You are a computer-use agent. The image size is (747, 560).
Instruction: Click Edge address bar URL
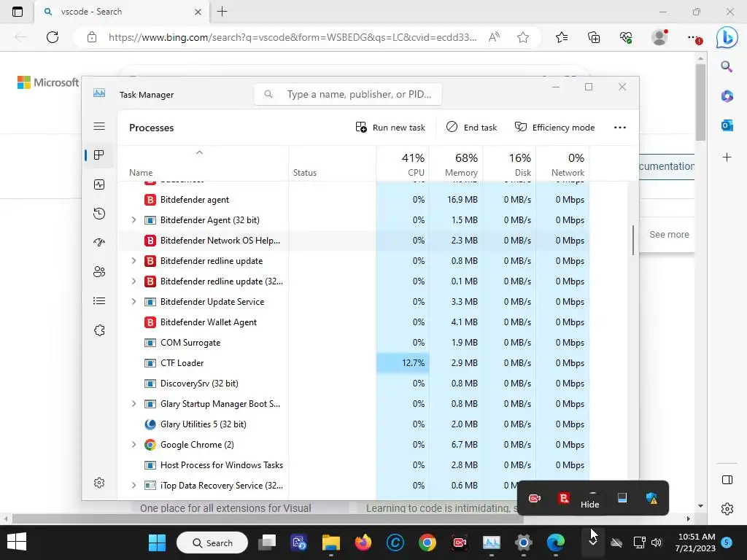(x=292, y=37)
